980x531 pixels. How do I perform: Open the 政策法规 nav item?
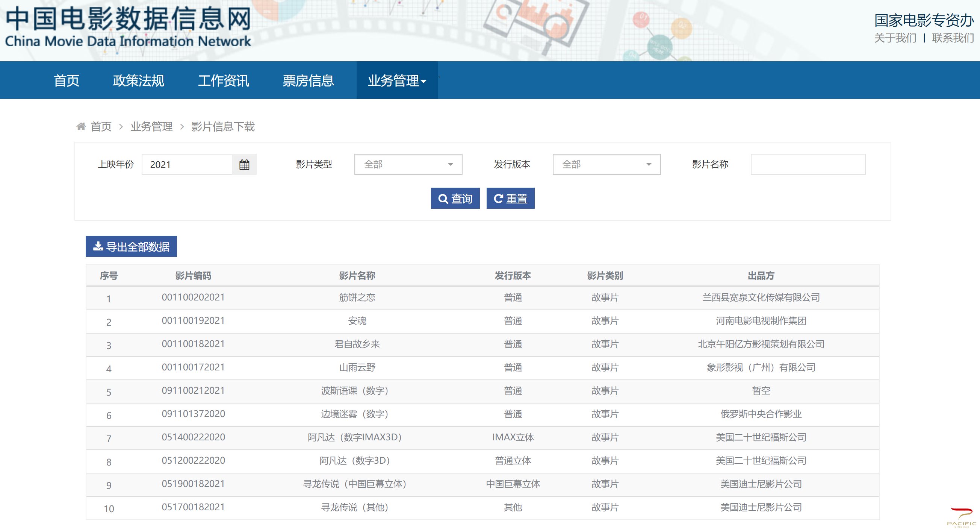(139, 81)
